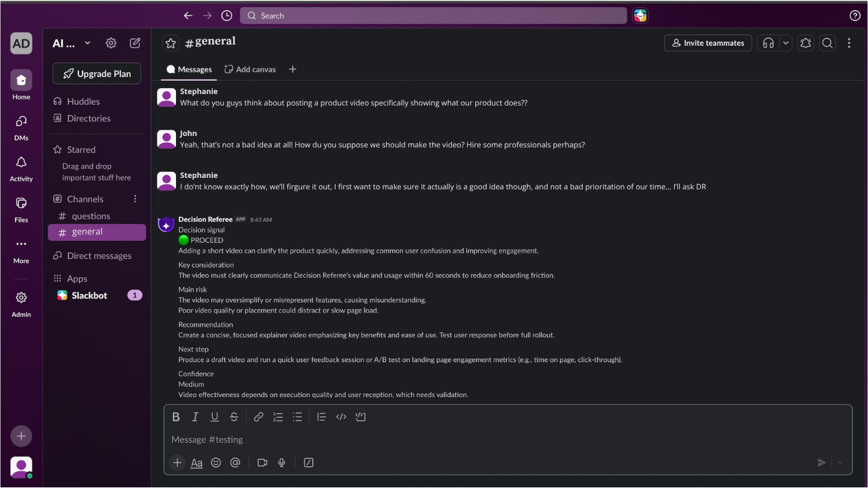The height and width of the screenshot is (488, 868).
Task: Click the Upgrade Plan button
Action: [97, 73]
